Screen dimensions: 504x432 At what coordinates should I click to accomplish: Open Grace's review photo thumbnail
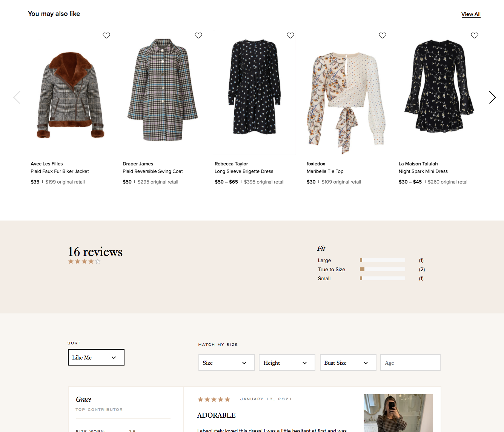click(398, 413)
